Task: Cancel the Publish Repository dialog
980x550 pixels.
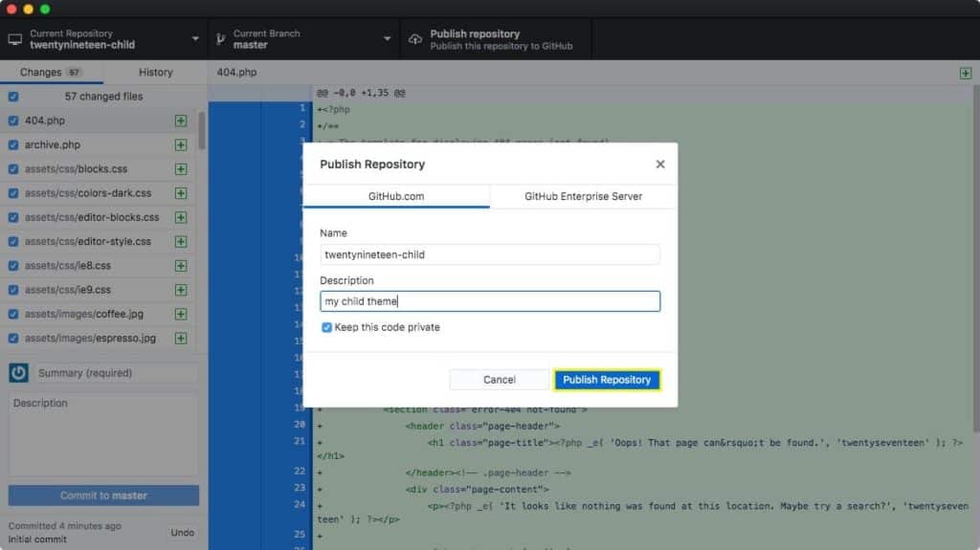Action: 499,380
